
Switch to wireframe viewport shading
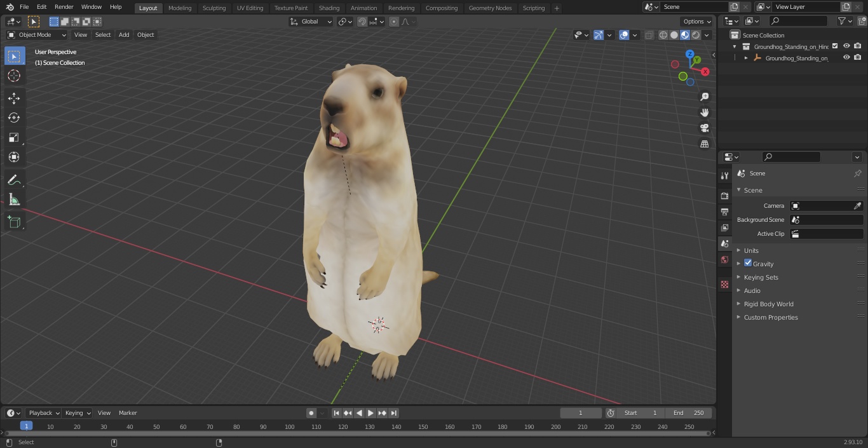[x=663, y=35]
